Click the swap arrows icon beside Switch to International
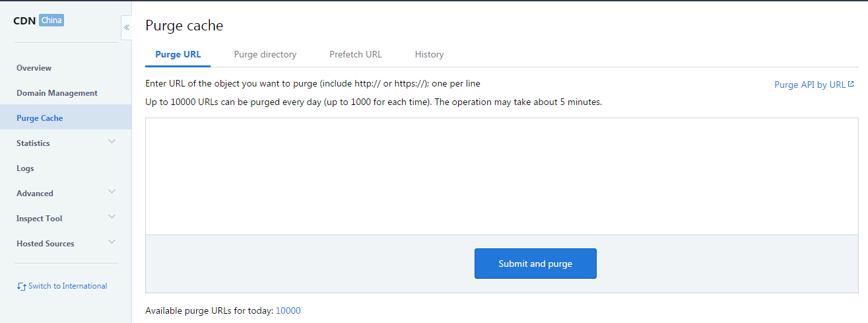 coord(21,287)
